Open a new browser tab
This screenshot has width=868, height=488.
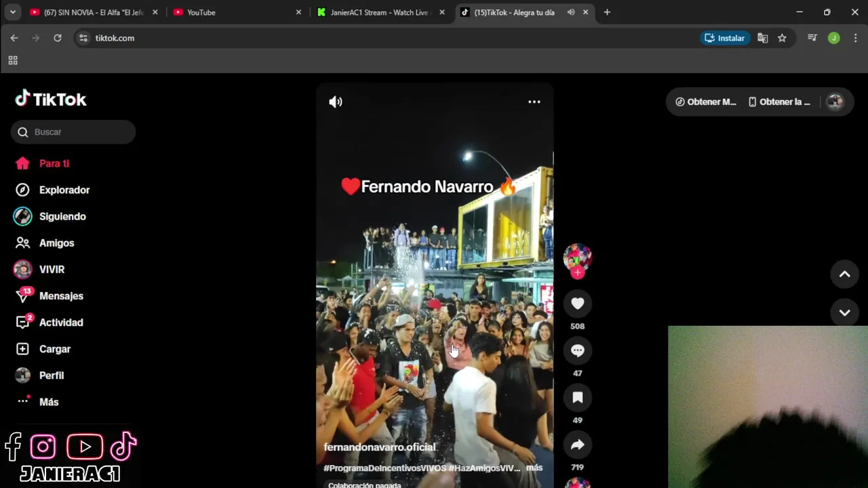[607, 12]
